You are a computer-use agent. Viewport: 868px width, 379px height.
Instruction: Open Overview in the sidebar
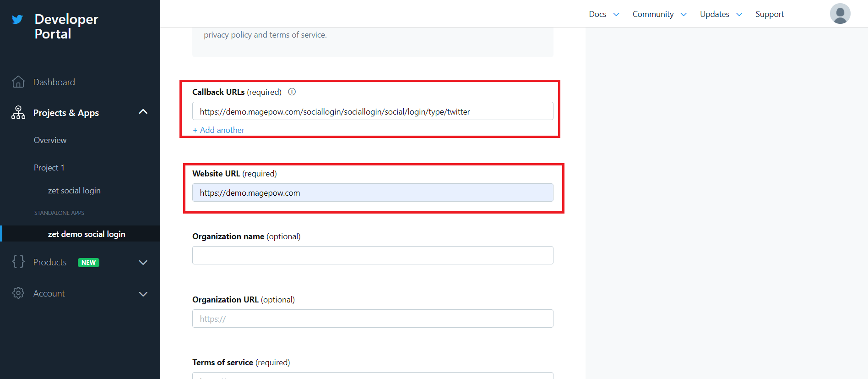[50, 140]
